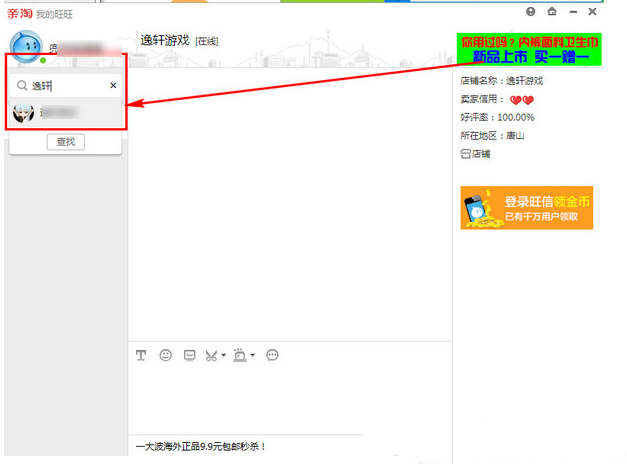
Task: Open the 一大波海外正品9.9元包邮秒杀 promo link
Action: [x=201, y=446]
